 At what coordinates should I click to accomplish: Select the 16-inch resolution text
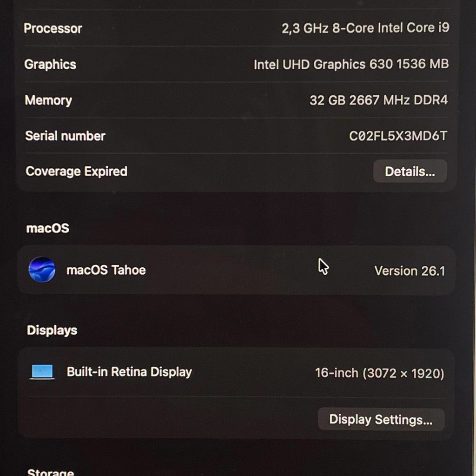click(379, 373)
